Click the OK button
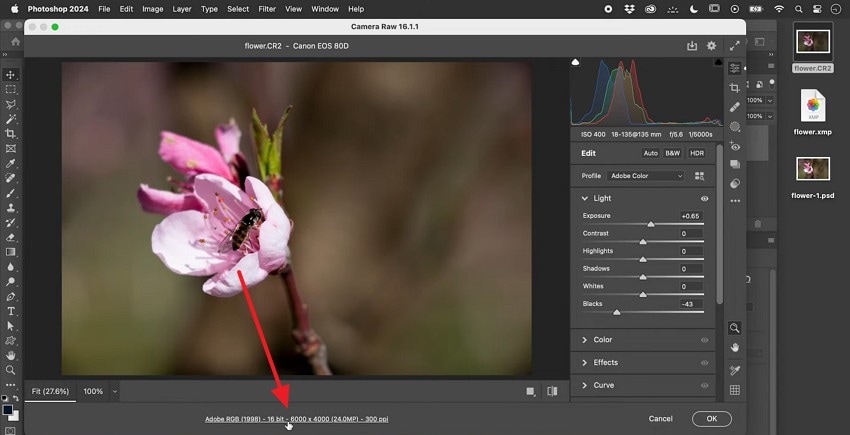This screenshot has width=850, height=435. [x=711, y=419]
